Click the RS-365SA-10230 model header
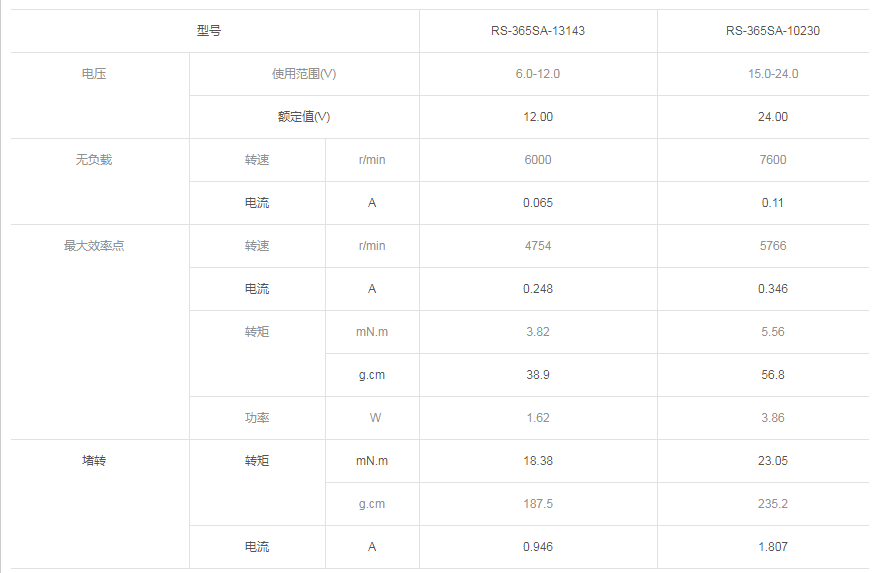The height and width of the screenshot is (573, 877). [x=773, y=31]
